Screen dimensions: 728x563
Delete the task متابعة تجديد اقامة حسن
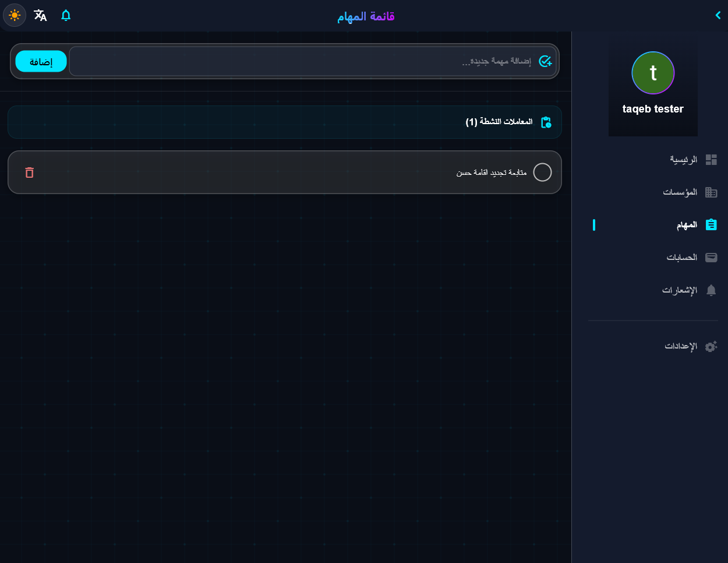(30, 173)
